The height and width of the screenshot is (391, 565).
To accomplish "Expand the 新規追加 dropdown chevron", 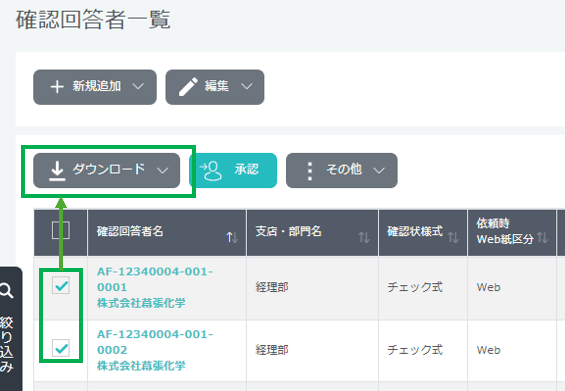I will pos(138,86).
